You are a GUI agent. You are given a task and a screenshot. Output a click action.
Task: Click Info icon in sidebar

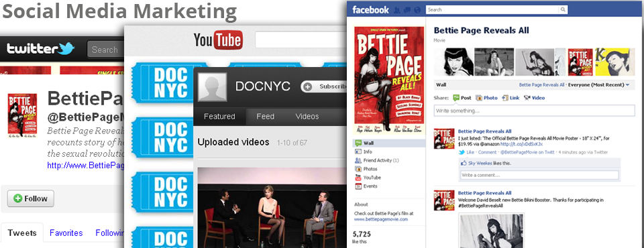tap(358, 152)
